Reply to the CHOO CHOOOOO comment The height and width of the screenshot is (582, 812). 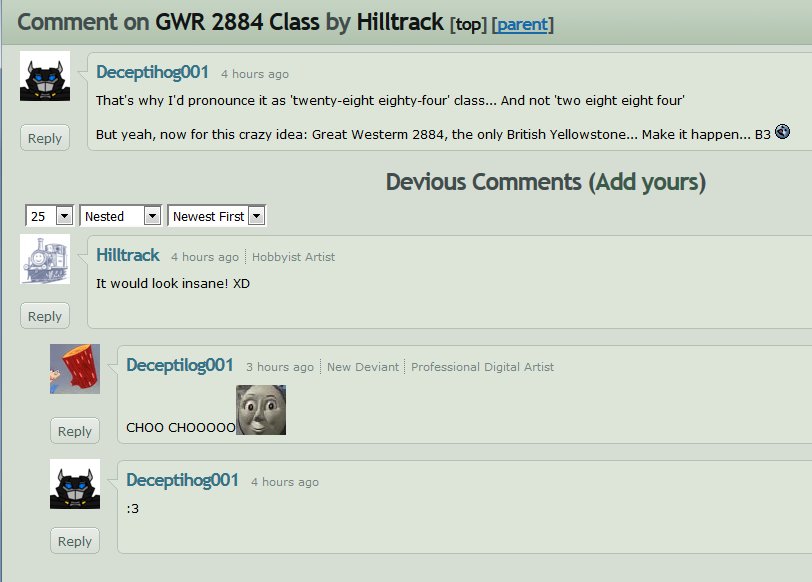[75, 431]
